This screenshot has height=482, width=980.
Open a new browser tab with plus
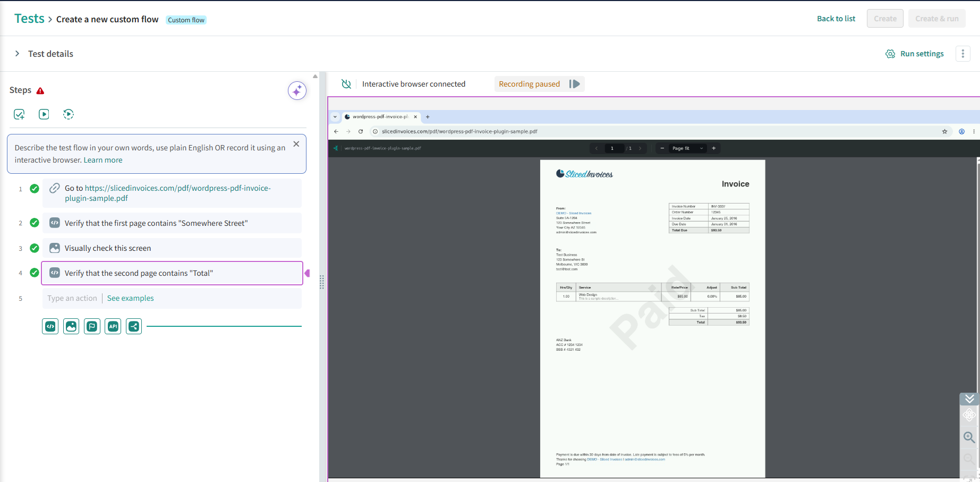pos(428,117)
